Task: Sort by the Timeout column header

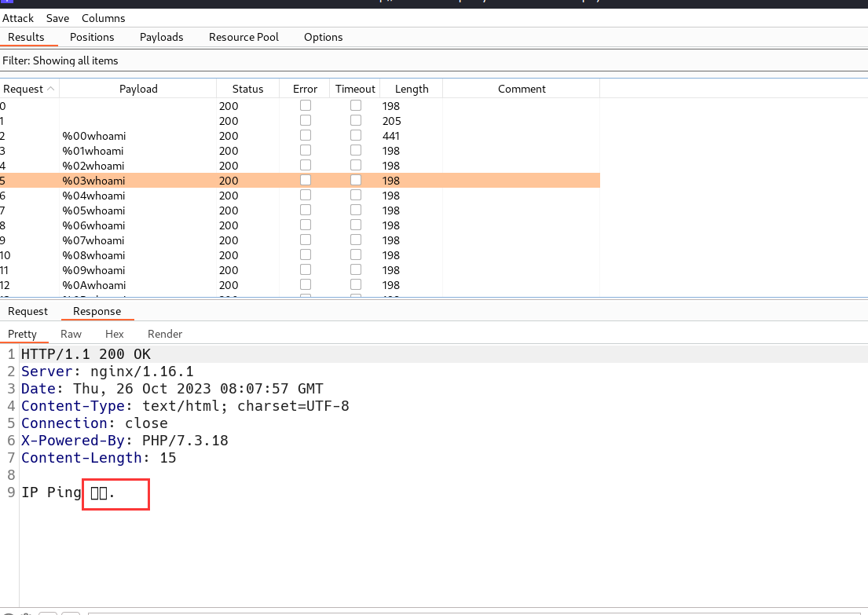Action: click(x=355, y=89)
